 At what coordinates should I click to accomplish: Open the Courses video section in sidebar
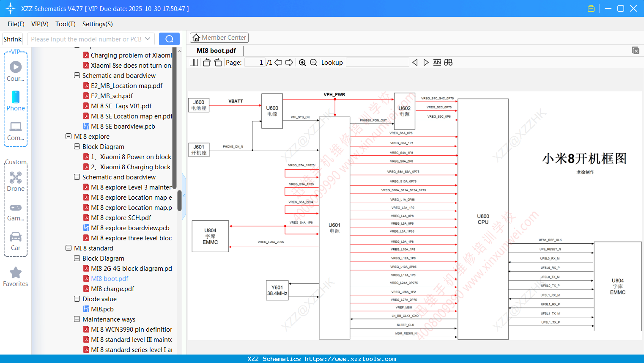point(16,71)
